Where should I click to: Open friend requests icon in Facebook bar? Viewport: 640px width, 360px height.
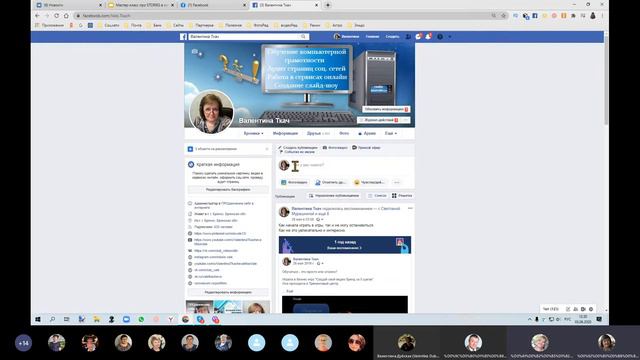point(408,37)
